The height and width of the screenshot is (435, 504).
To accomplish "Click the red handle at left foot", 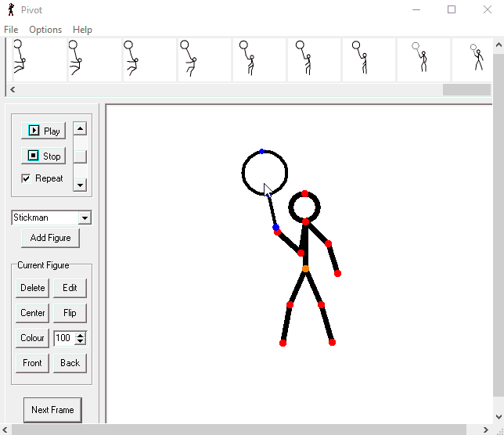I will 283,343.
